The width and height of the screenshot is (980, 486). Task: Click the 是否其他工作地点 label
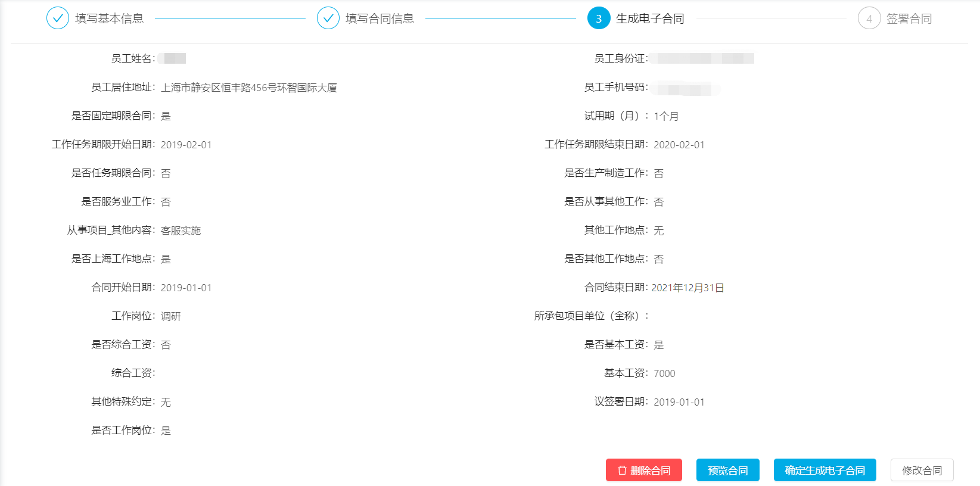pyautogui.click(x=606, y=259)
